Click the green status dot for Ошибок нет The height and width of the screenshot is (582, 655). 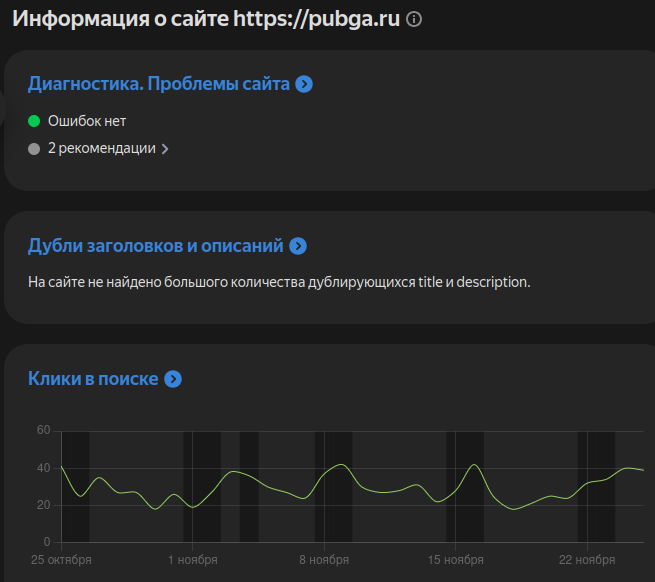point(34,121)
